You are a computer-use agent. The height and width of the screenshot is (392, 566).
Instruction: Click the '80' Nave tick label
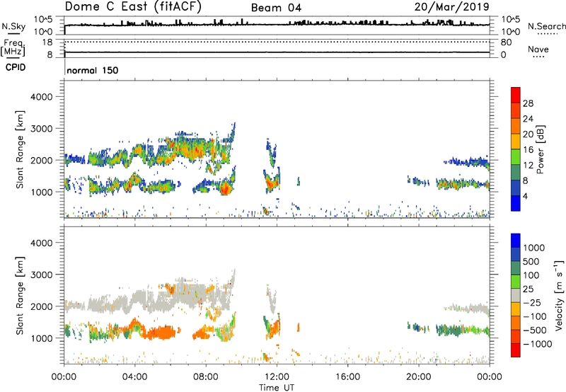click(506, 42)
